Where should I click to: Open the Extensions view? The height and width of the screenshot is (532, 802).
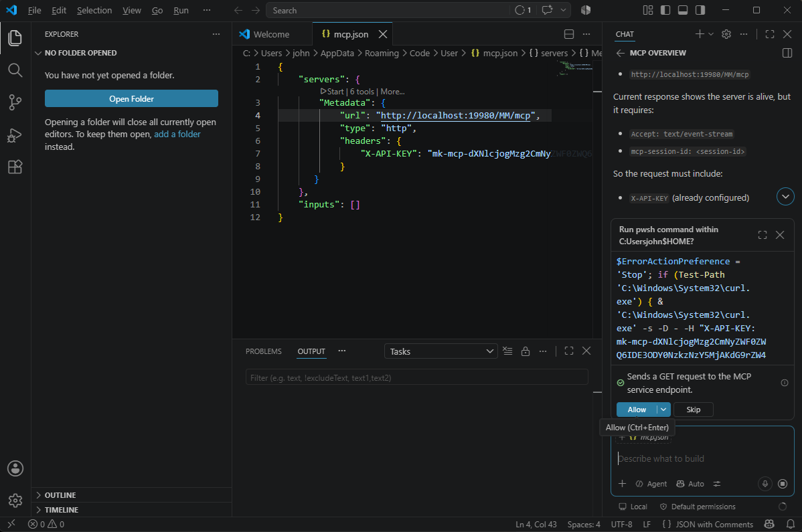click(x=15, y=167)
